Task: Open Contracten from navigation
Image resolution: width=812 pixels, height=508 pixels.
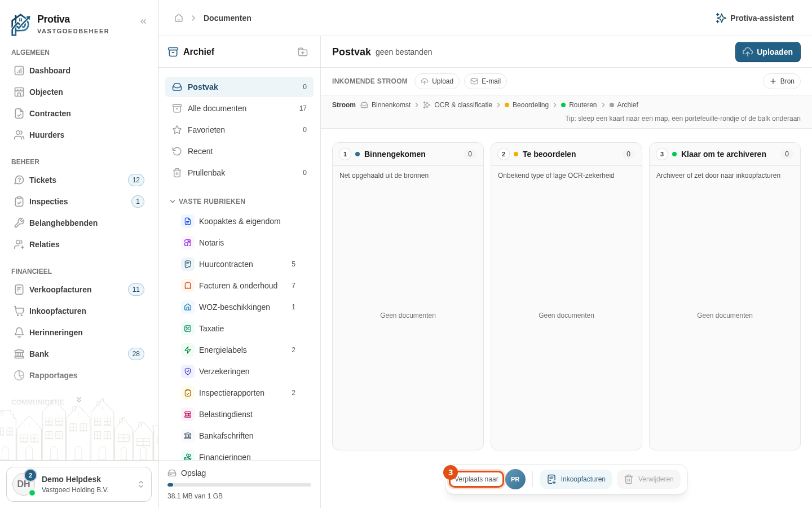Action: [x=79, y=113]
